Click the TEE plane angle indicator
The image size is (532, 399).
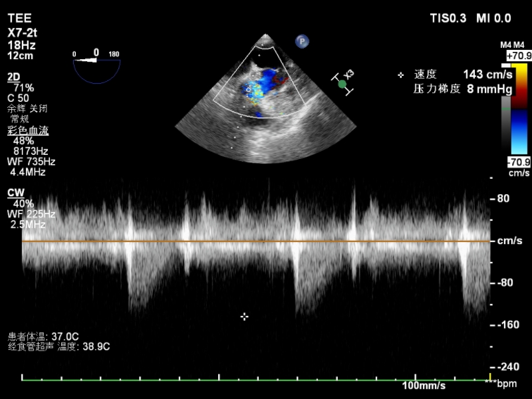pos(96,63)
